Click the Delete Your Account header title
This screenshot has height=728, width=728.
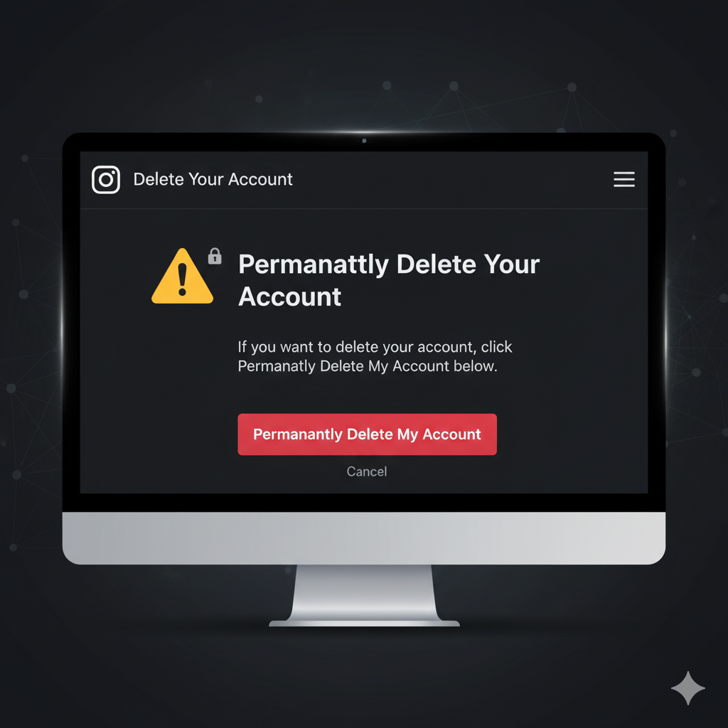click(213, 179)
